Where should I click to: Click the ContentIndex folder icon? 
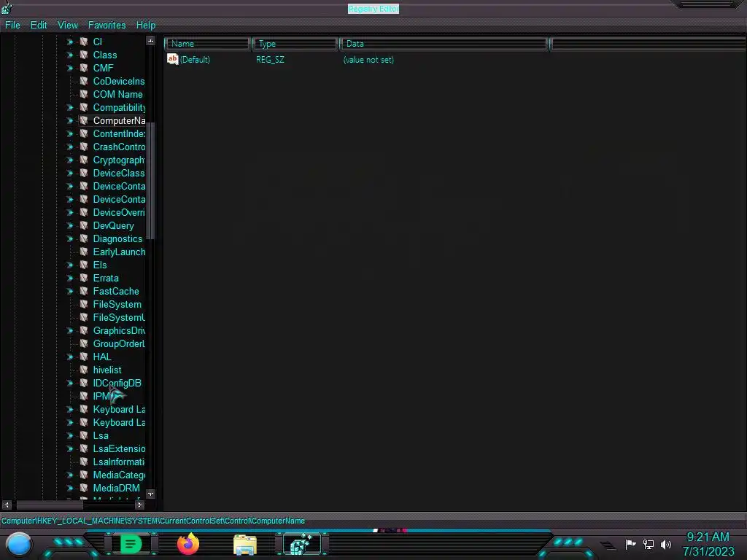84,134
